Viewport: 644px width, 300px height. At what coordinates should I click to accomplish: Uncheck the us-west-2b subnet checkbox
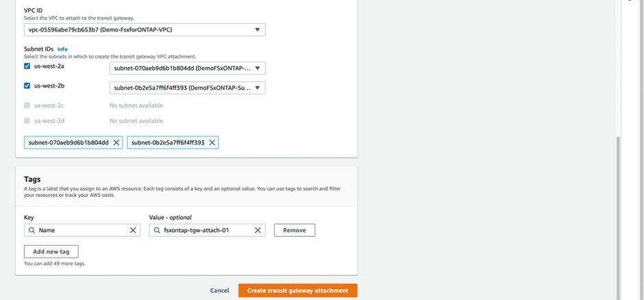coord(27,86)
